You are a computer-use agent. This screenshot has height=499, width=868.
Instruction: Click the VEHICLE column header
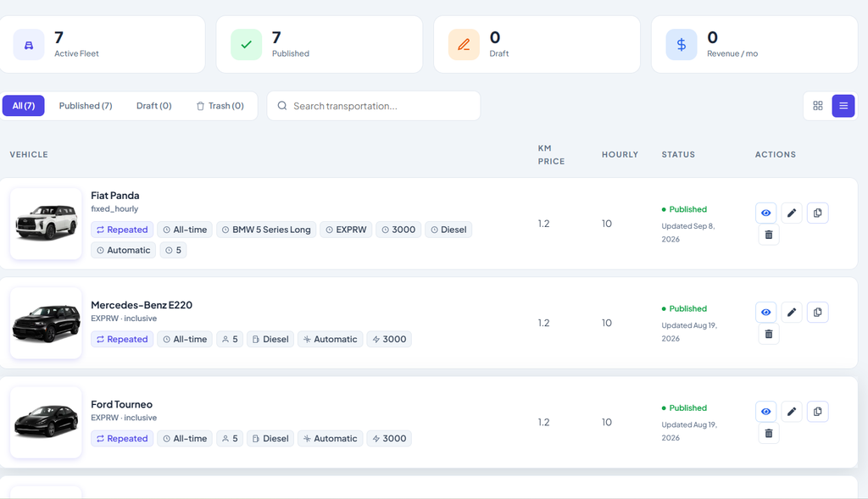coord(29,154)
